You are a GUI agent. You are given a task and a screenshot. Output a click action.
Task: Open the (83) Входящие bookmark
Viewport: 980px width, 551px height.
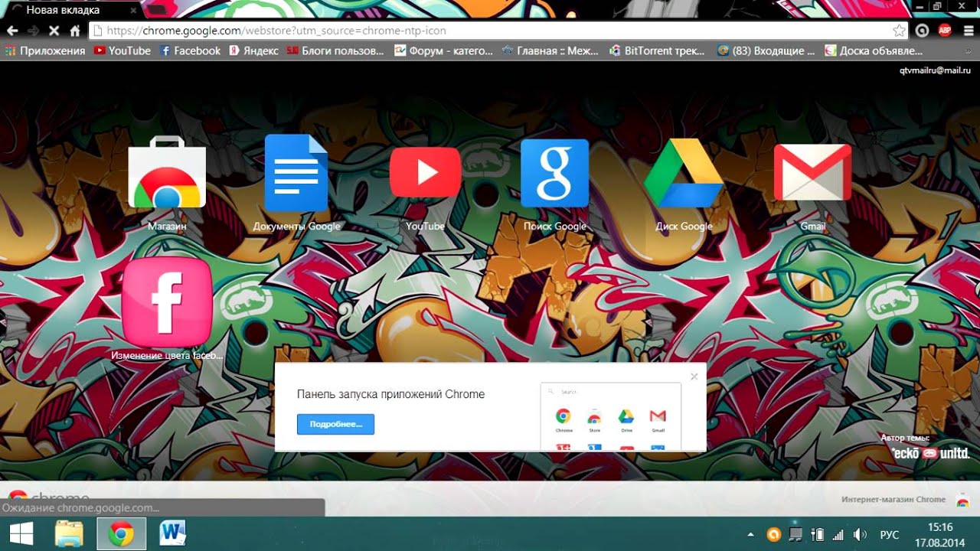(766, 51)
